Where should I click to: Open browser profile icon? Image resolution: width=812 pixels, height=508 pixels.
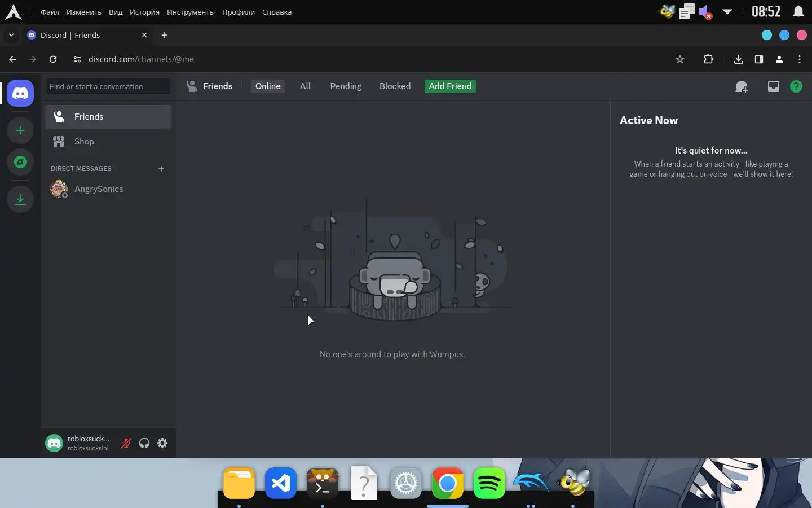click(779, 59)
